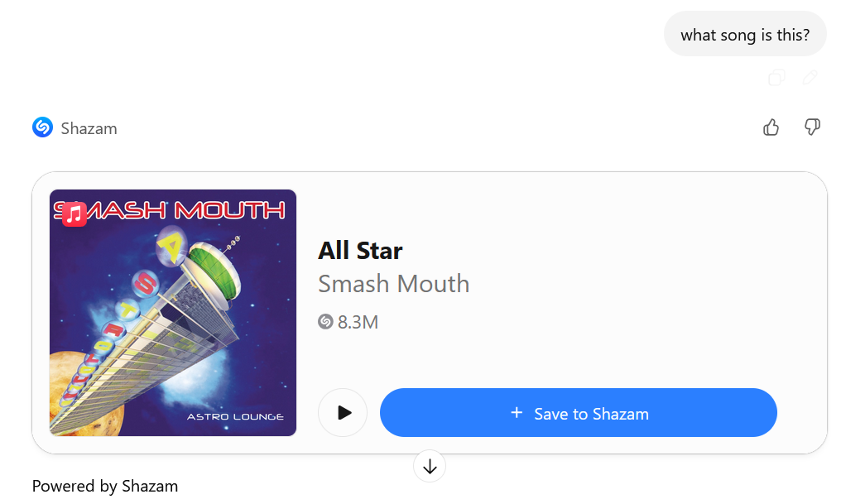841x504 pixels.
Task: Click the Shazam app name label
Action: [x=89, y=128]
